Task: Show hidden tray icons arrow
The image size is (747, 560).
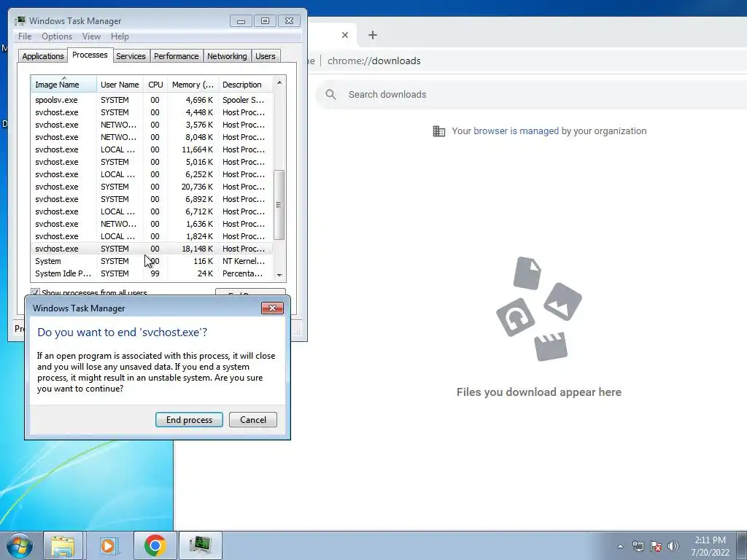Action: pos(620,546)
